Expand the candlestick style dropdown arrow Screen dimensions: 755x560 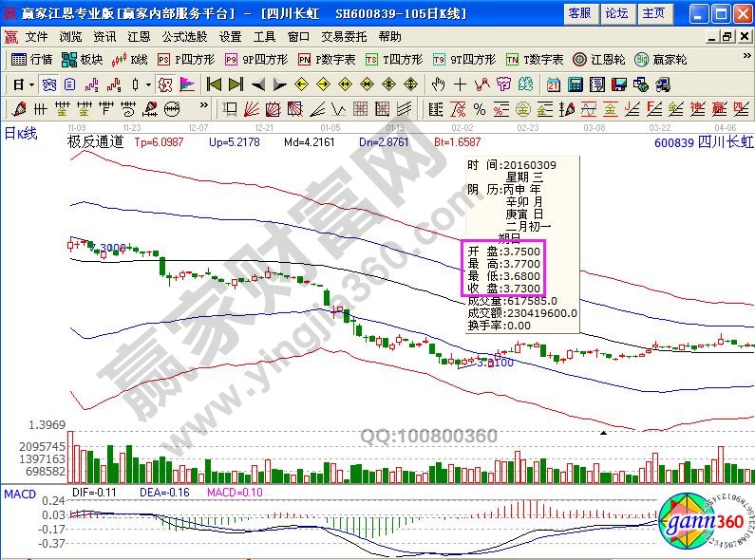[148, 84]
